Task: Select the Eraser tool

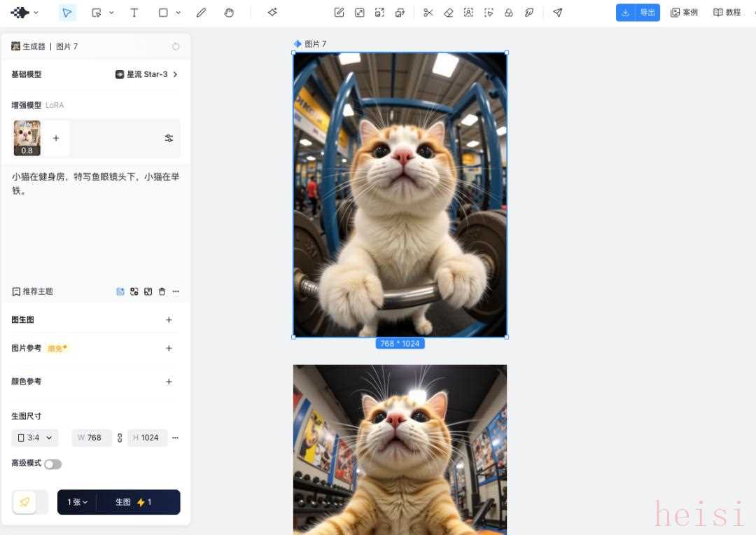Action: click(449, 13)
